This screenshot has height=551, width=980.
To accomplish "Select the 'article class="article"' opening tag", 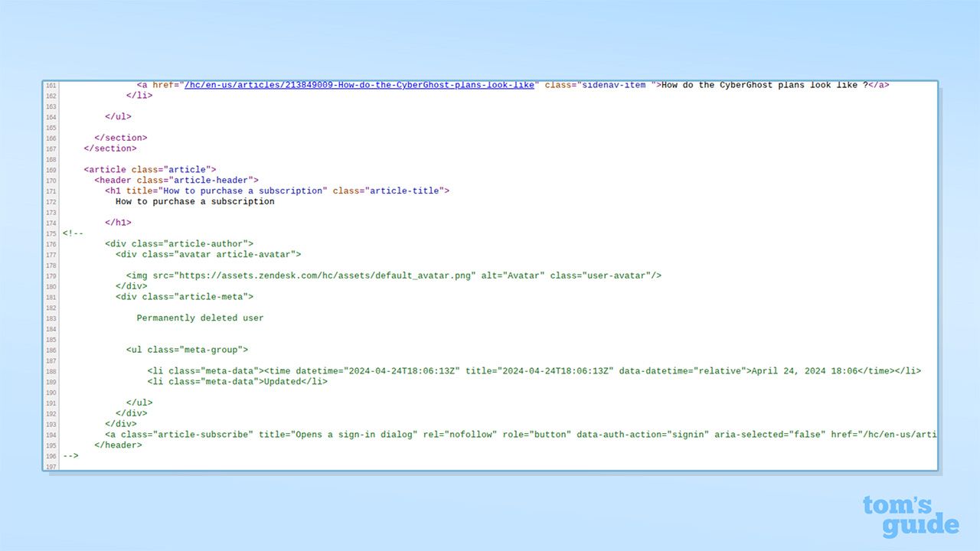I will [150, 170].
